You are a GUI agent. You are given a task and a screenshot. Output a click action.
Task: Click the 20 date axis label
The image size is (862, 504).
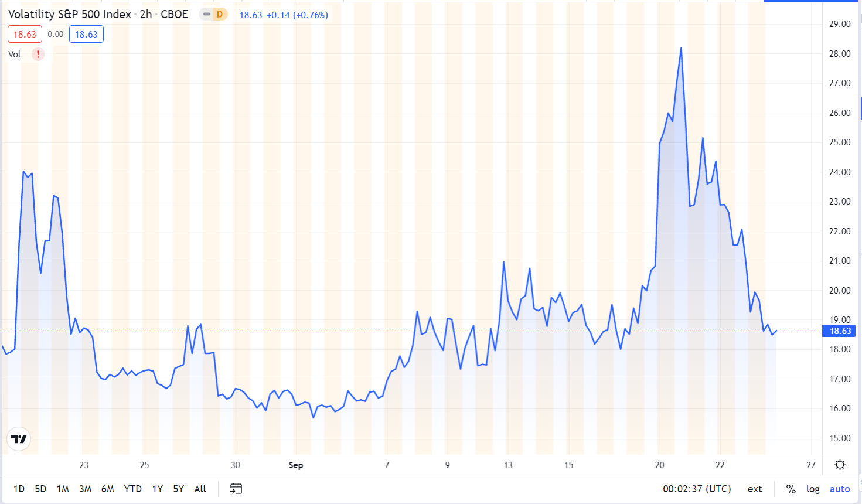(660, 465)
